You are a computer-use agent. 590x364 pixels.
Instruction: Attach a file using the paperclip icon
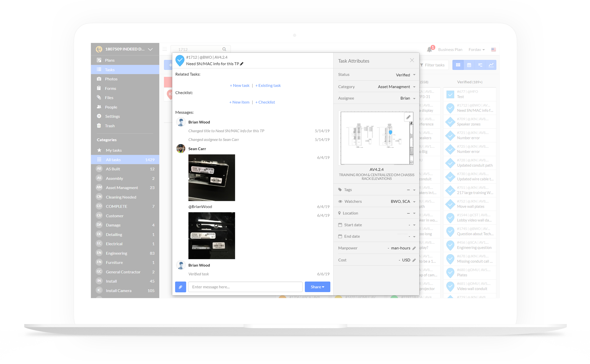pyautogui.click(x=180, y=287)
